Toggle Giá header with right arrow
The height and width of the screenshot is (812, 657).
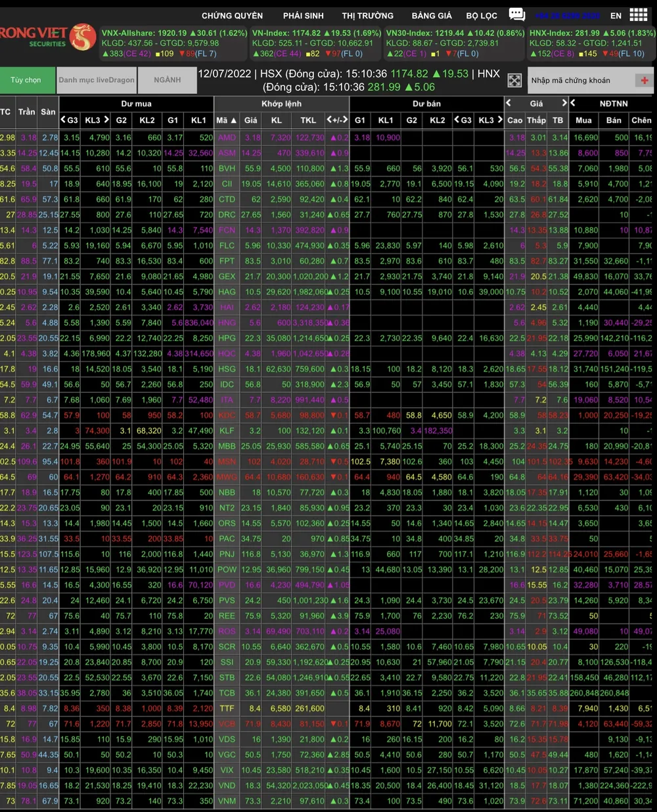point(564,102)
